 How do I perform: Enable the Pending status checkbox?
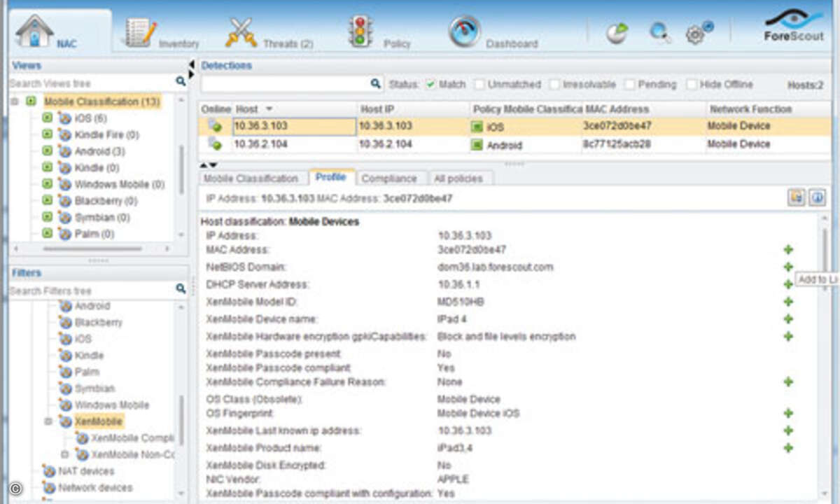point(629,85)
